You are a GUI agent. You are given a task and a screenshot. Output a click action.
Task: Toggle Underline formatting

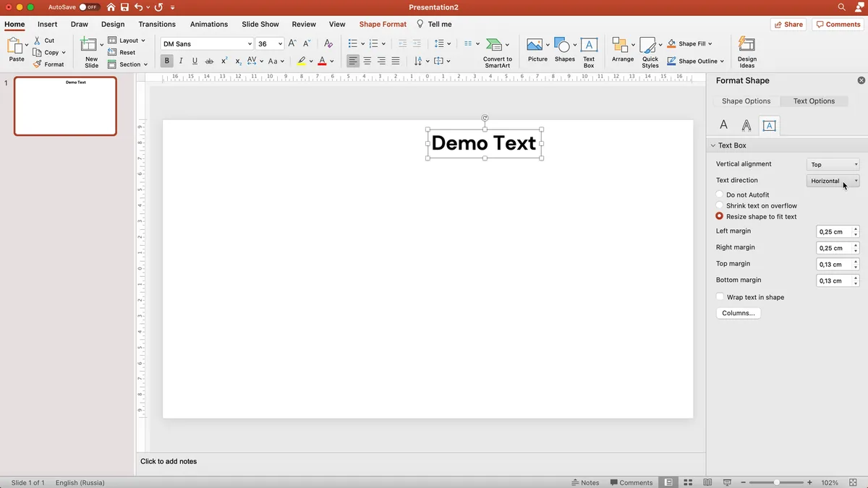(x=195, y=61)
